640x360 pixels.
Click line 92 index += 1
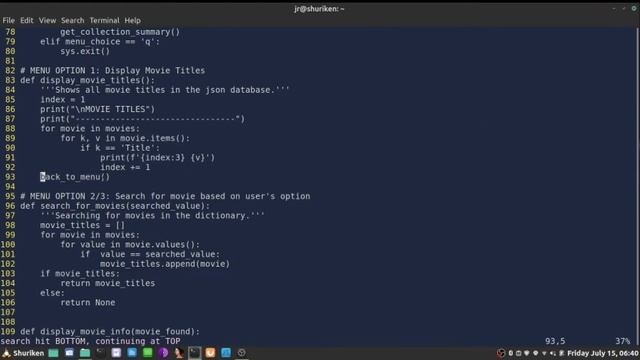(x=125, y=167)
